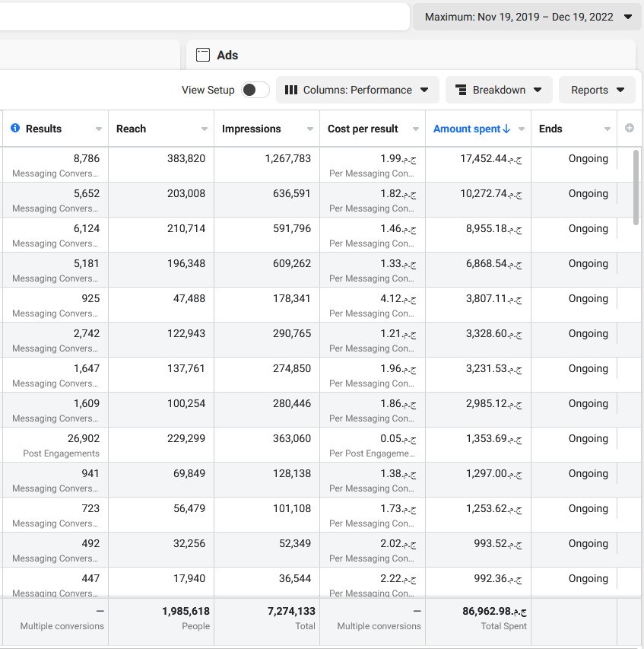Select amount spent 1,297.00
The image size is (644, 649).
point(494,473)
